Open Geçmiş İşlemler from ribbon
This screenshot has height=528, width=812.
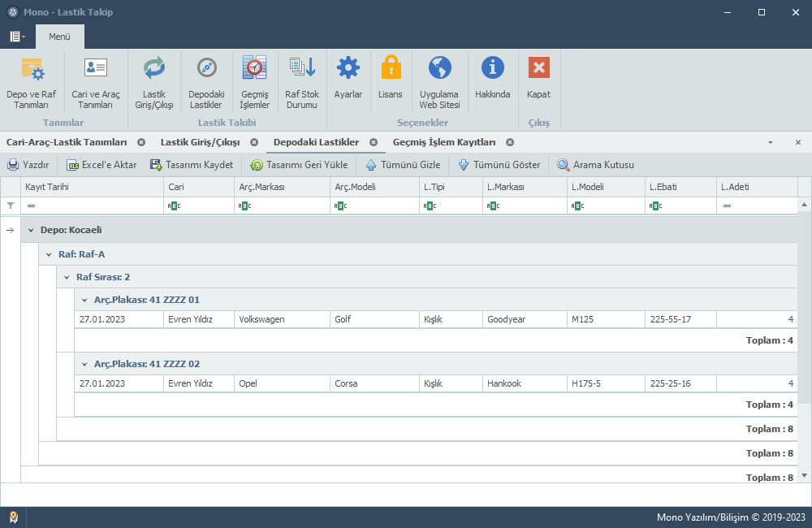point(254,81)
